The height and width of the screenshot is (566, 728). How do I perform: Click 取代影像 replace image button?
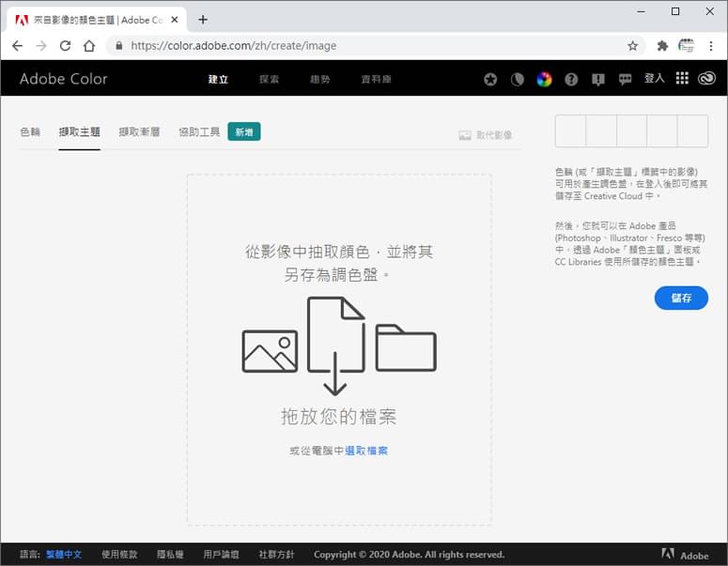(486, 135)
